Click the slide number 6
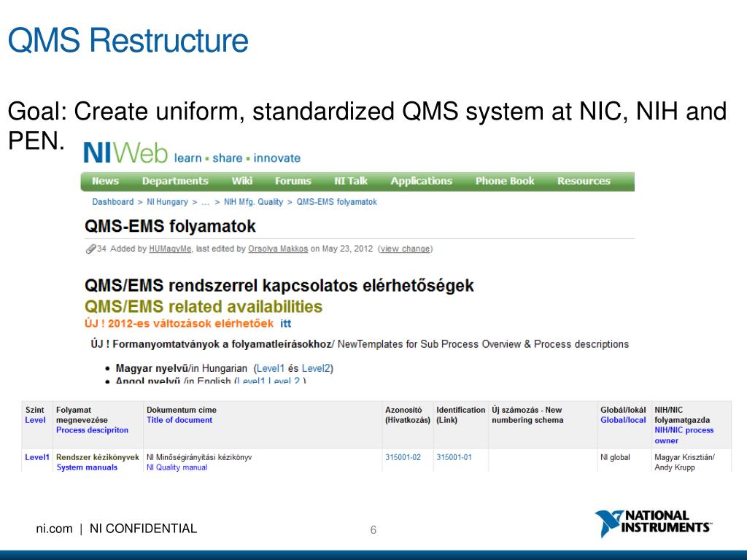 click(x=373, y=529)
